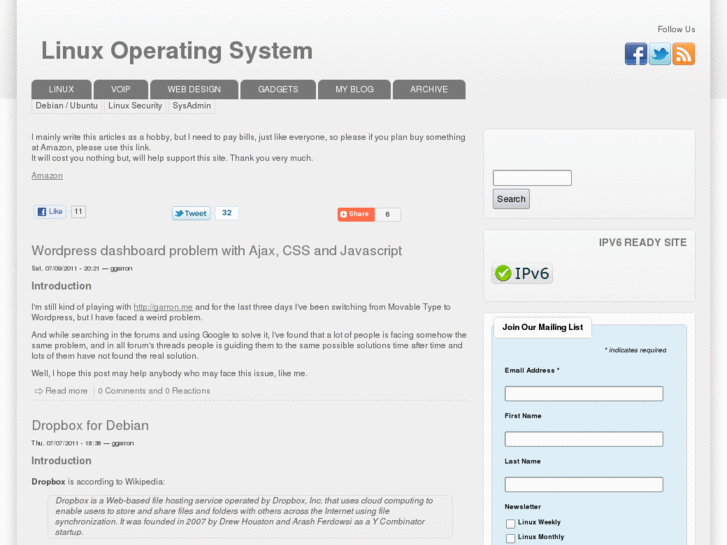This screenshot has height=545, width=727.
Task: Click the share count 6
Action: [388, 214]
